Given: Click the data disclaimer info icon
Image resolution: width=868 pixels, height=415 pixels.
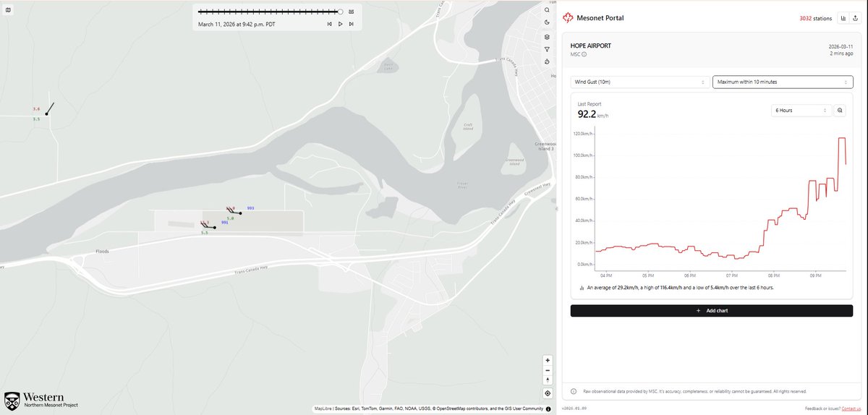Looking at the screenshot, I should [574, 391].
